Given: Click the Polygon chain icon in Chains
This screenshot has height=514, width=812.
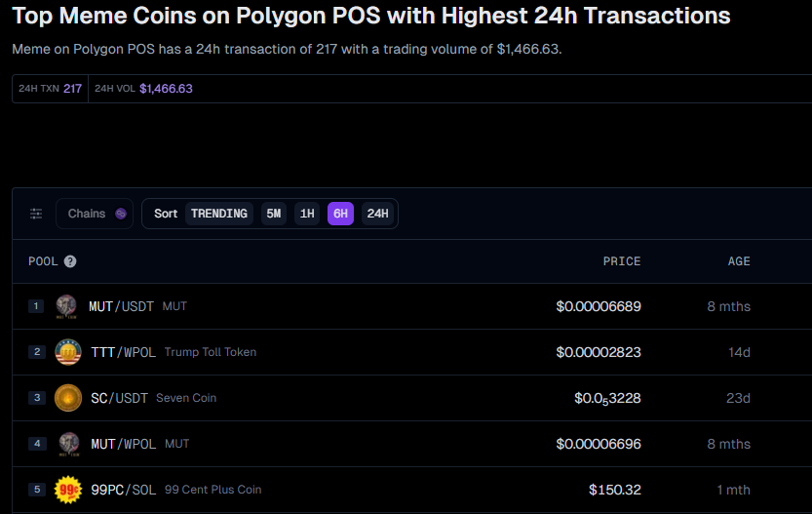Looking at the screenshot, I should (121, 214).
